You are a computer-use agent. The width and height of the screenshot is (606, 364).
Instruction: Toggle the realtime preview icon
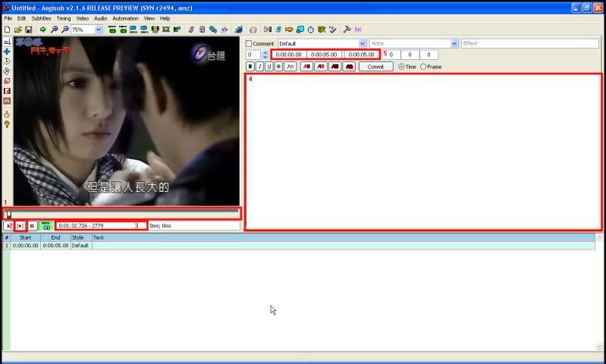7,115
